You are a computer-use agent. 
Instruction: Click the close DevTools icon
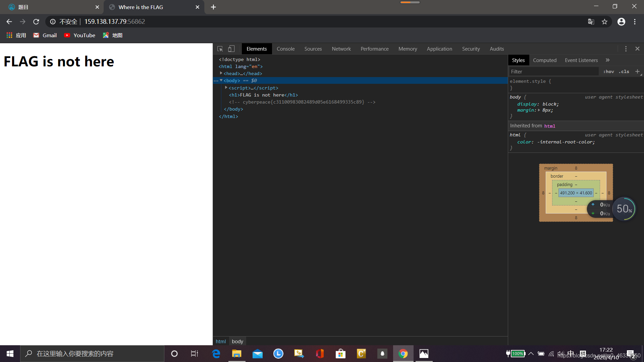pyautogui.click(x=637, y=49)
